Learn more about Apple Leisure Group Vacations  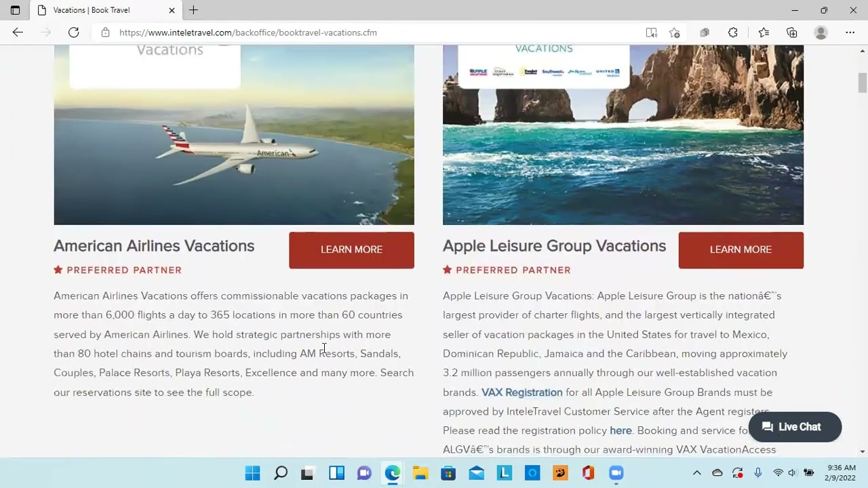point(741,250)
